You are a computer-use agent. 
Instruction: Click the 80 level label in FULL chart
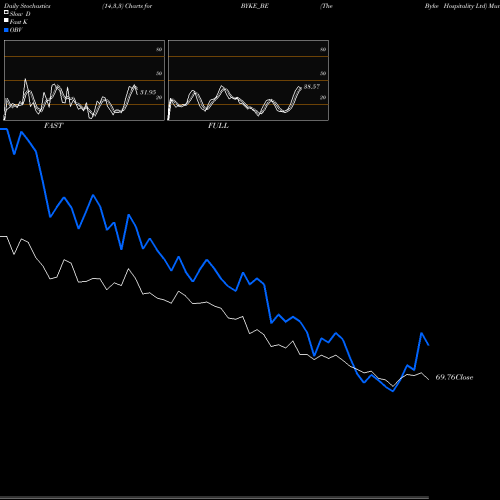point(323,49)
